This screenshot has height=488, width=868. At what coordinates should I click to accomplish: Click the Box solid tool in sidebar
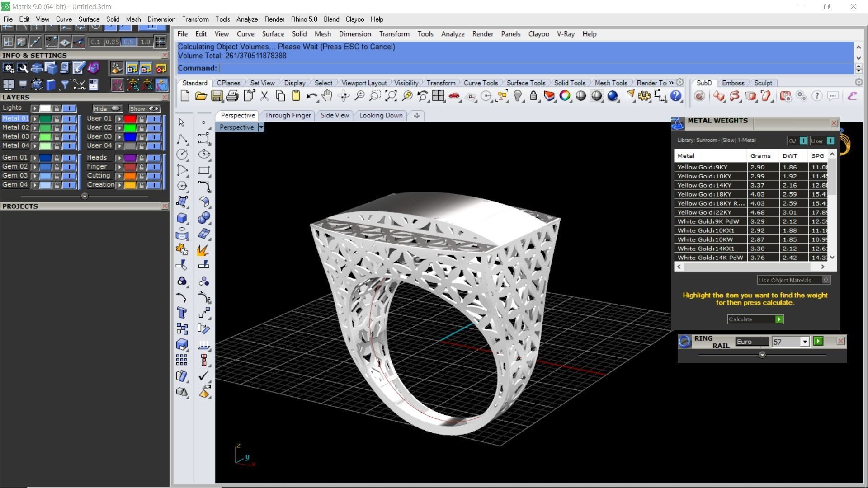click(182, 218)
